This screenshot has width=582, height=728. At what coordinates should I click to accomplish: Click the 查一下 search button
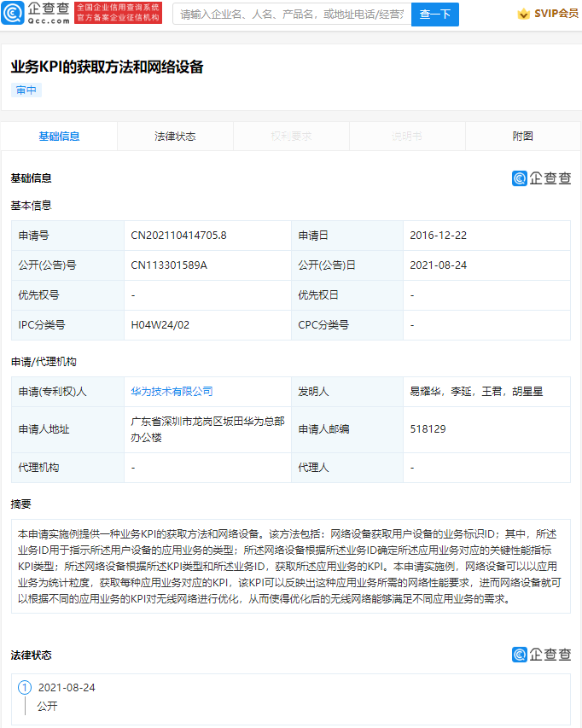[435, 15]
